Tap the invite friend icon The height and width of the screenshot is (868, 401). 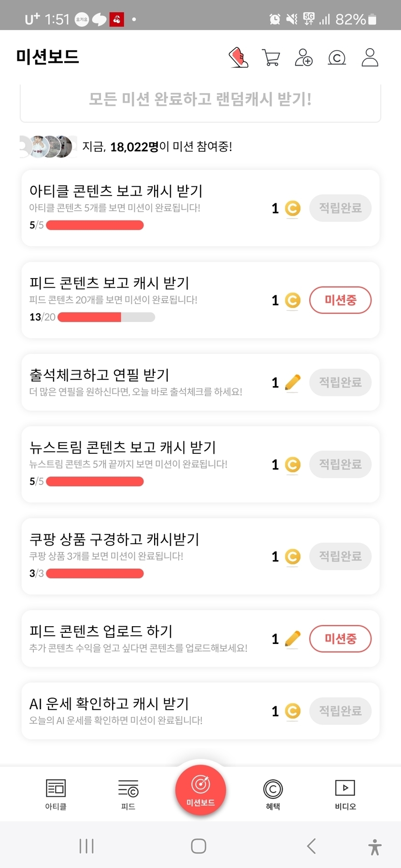pos(304,57)
